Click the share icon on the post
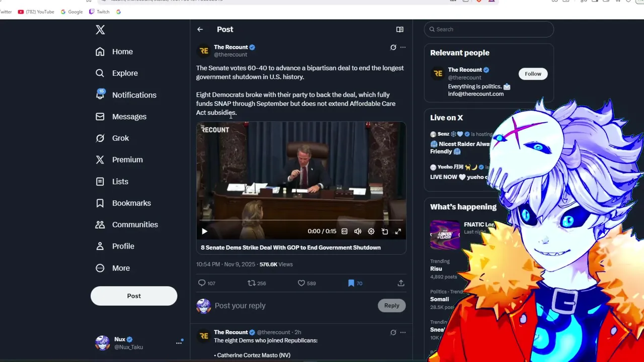Viewport: 644px width, 362px height. coord(401,283)
